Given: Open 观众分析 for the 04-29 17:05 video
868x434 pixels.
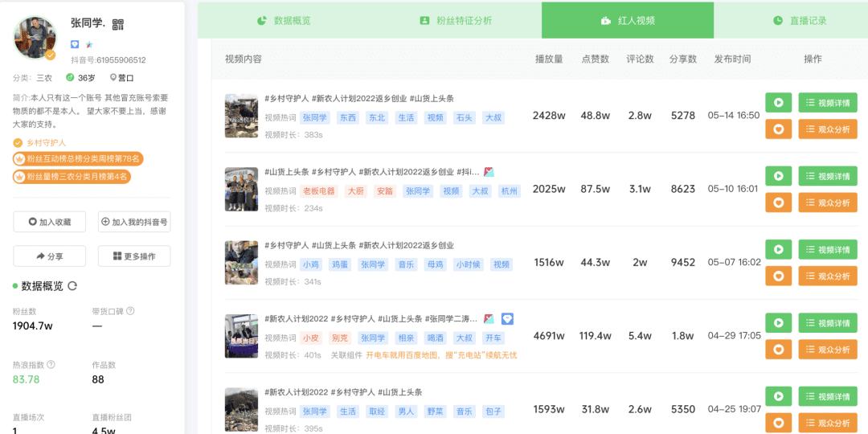Looking at the screenshot, I should pyautogui.click(x=828, y=350).
